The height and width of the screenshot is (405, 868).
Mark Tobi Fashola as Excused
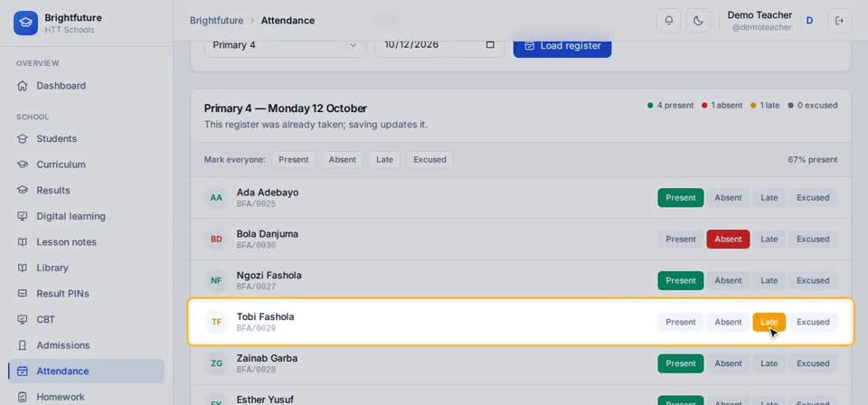click(x=813, y=322)
